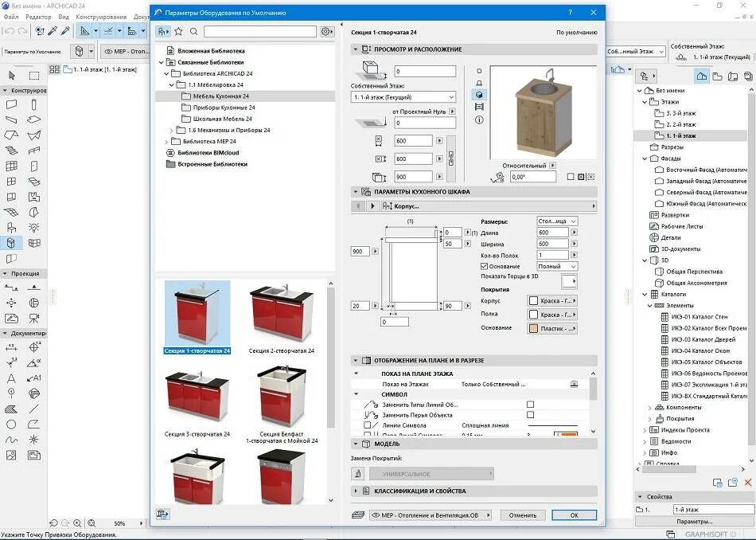
Task: Open the Редактор menu
Action: (x=38, y=17)
